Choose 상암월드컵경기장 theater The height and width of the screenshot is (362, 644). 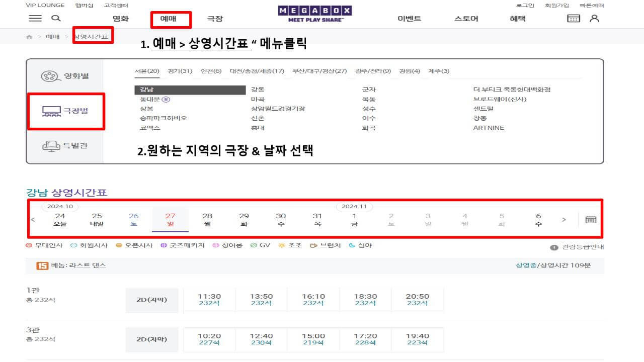pyautogui.click(x=278, y=109)
